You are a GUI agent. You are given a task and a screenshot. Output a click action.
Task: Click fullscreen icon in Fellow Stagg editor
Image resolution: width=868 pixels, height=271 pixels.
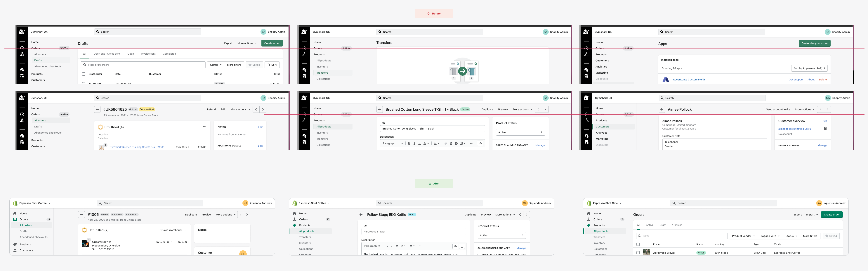[x=462, y=246]
